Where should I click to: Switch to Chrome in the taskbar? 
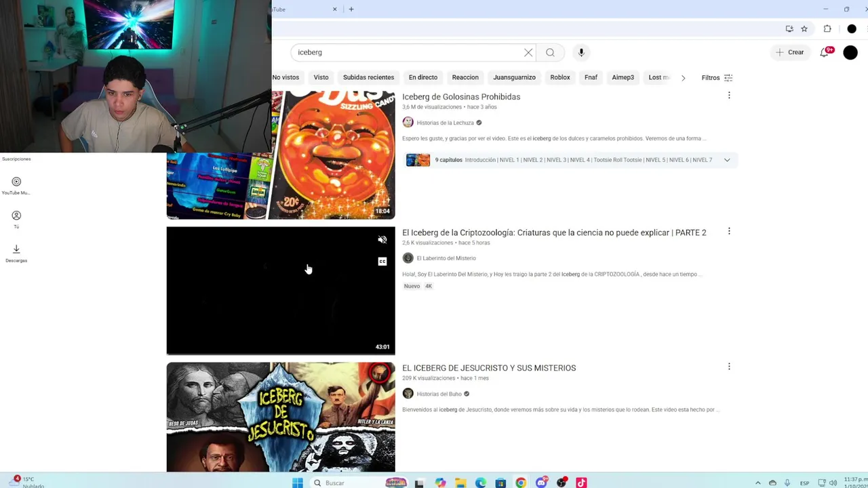point(521,483)
